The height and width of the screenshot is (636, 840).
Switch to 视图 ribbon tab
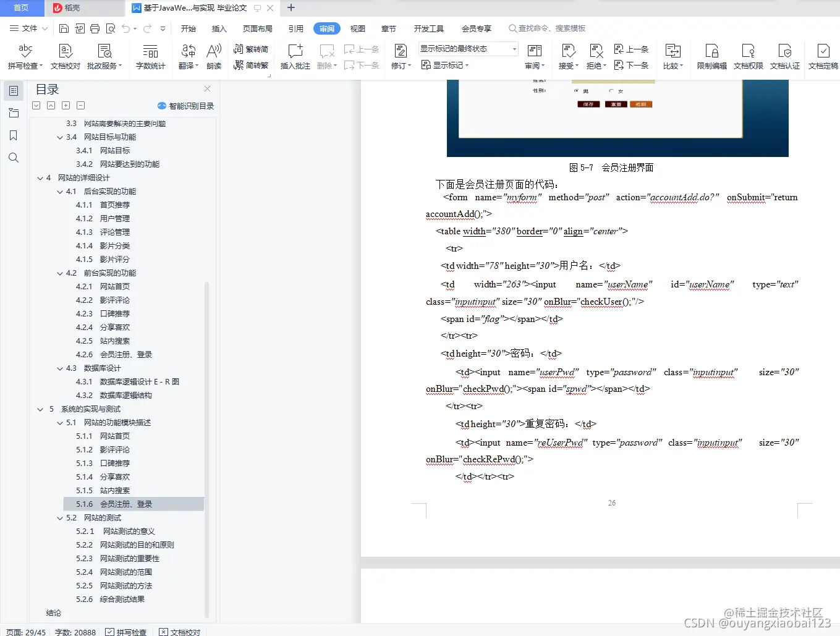(358, 28)
